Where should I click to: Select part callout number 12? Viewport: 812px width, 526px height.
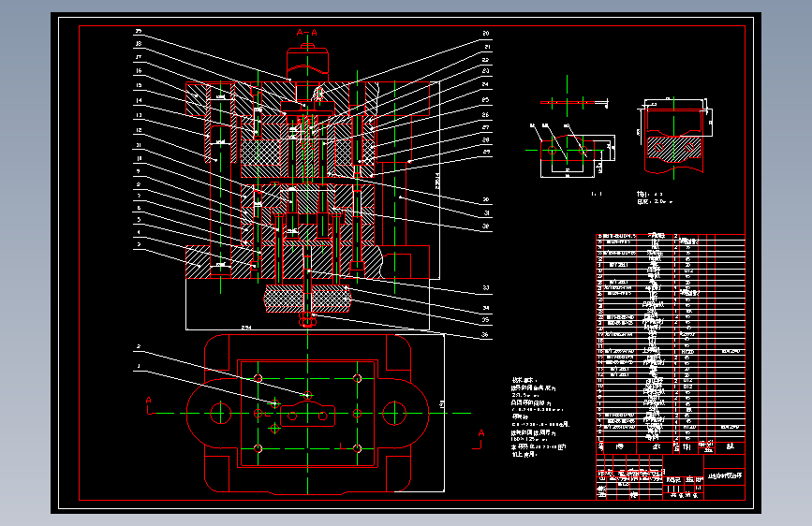click(x=139, y=130)
